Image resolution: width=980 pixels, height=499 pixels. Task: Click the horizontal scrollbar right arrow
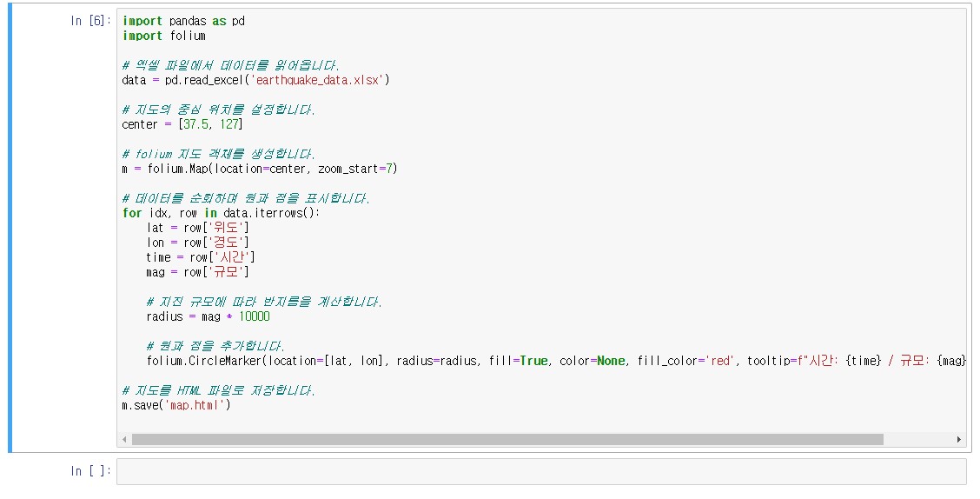(959, 440)
